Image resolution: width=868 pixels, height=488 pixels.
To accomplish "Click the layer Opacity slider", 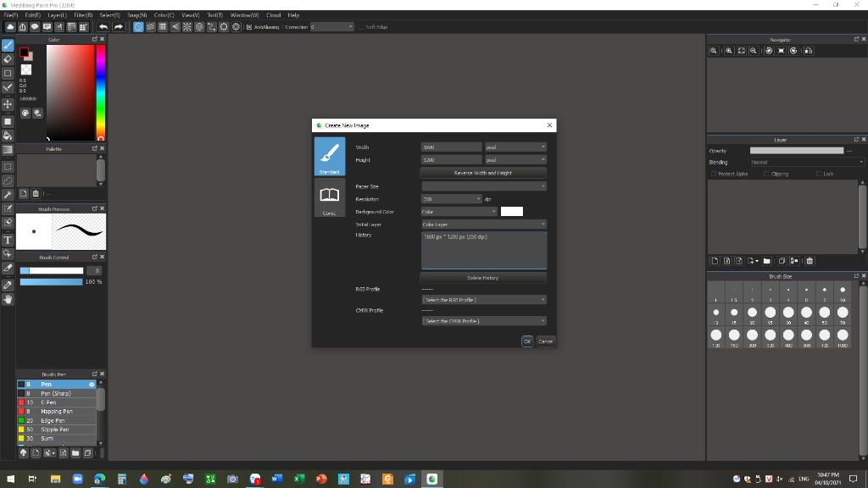I will point(797,151).
